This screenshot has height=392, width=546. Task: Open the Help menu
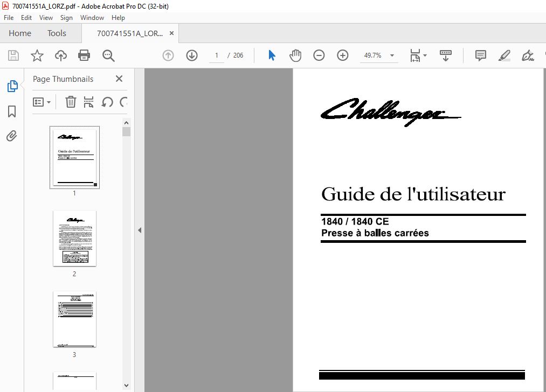(118, 18)
